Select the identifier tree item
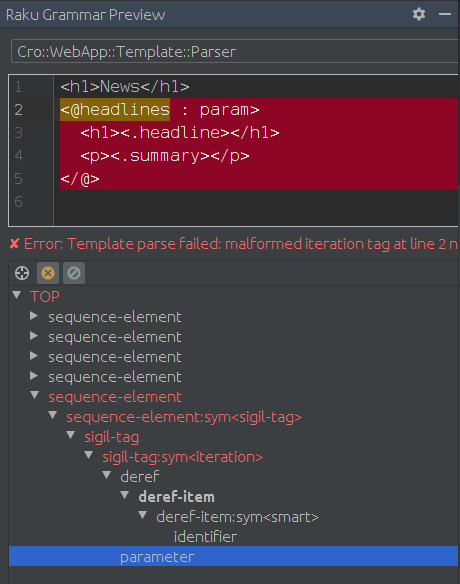The height and width of the screenshot is (584, 460). [205, 537]
